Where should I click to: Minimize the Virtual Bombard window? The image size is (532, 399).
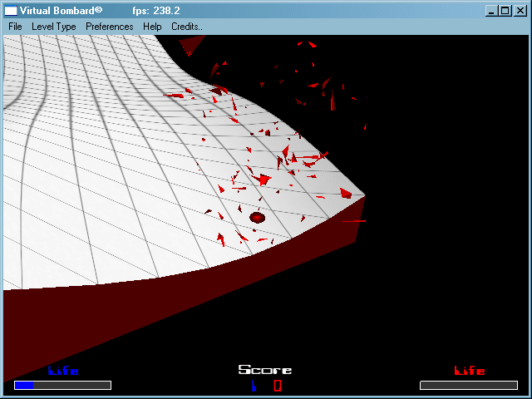tap(491, 11)
